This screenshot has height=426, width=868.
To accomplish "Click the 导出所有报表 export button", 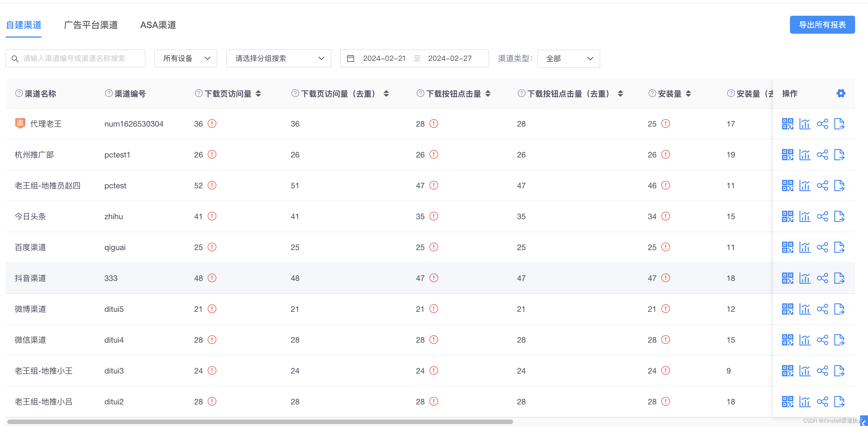I will (x=822, y=24).
